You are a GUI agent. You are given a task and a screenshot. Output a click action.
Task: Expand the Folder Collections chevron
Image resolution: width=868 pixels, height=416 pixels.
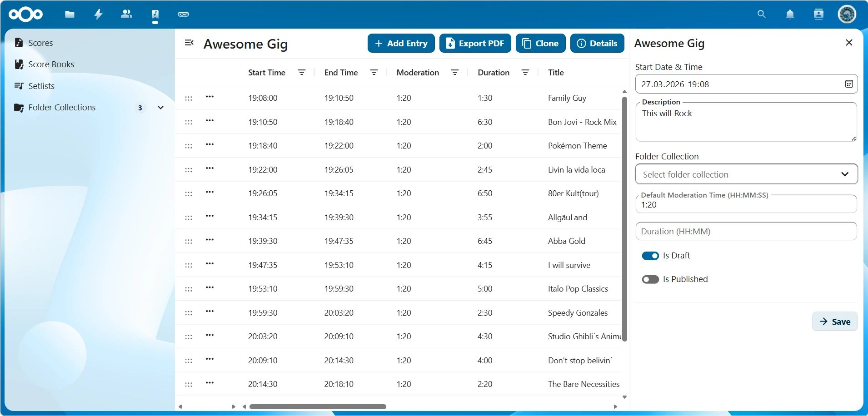[x=160, y=108]
